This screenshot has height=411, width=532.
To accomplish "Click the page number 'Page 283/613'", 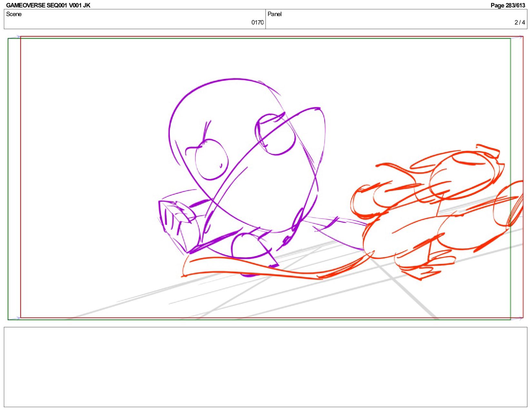I will (x=507, y=5).
